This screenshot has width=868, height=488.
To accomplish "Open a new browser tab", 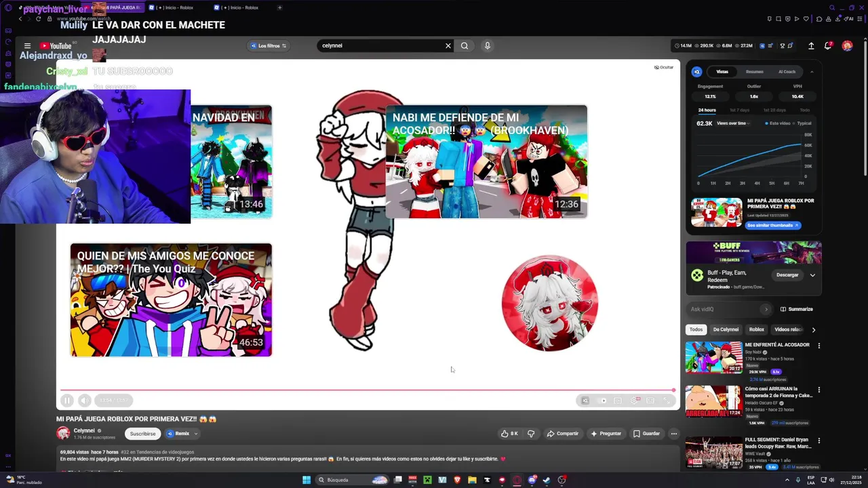I will coord(279,7).
